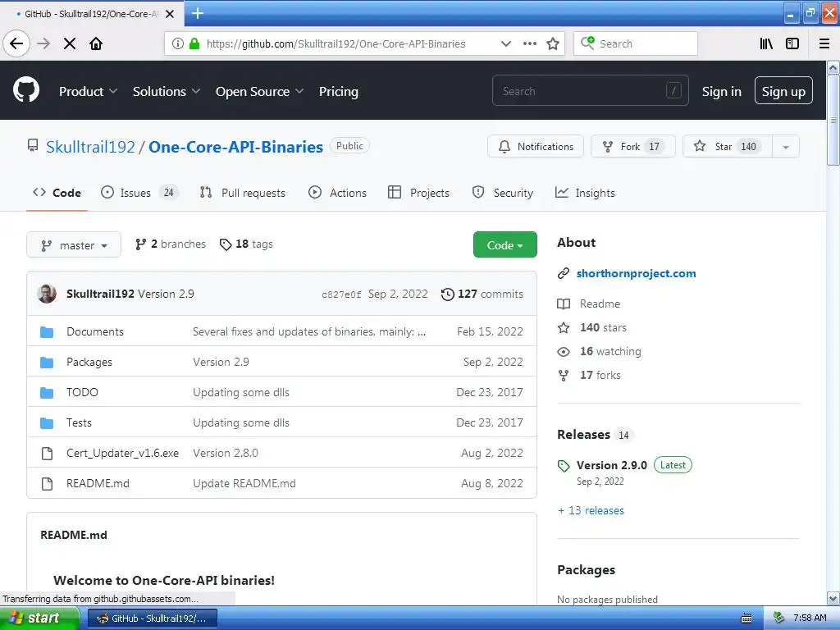The image size is (840, 630).
Task: Expand the Solutions dropdown menu
Action: (167, 92)
